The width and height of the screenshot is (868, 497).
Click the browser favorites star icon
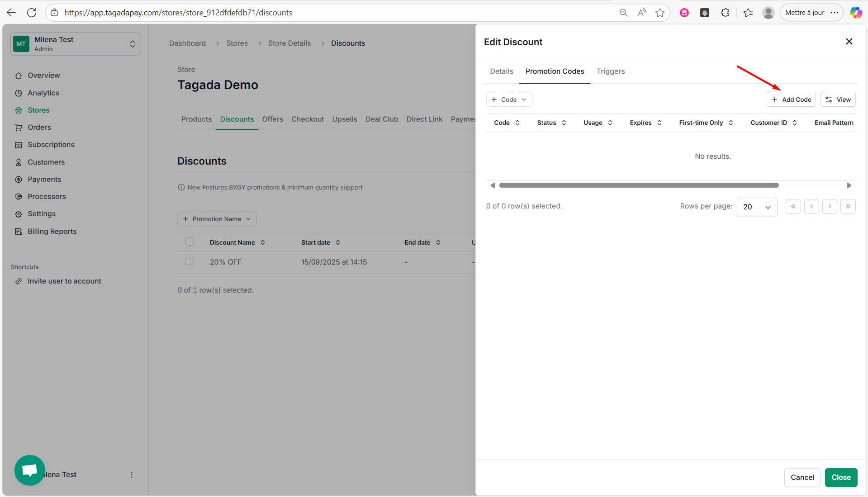tap(660, 13)
